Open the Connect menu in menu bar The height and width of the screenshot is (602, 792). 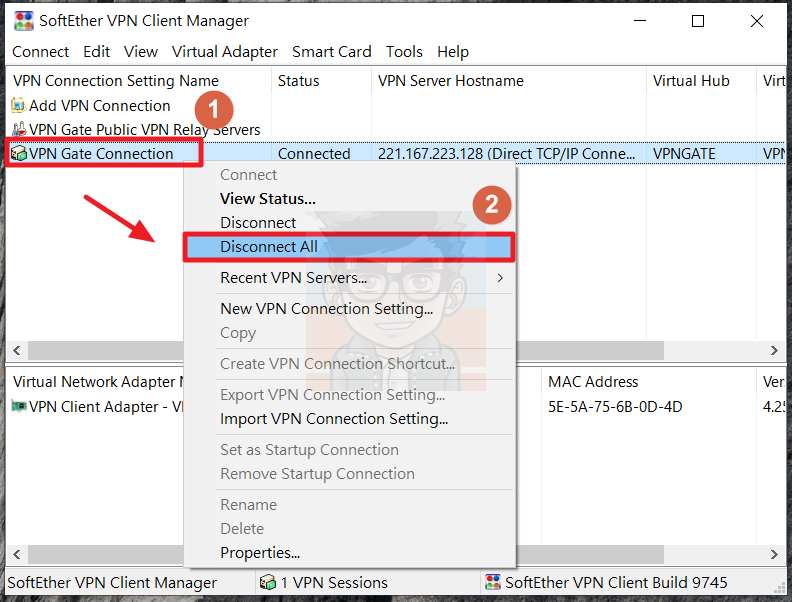(40, 52)
